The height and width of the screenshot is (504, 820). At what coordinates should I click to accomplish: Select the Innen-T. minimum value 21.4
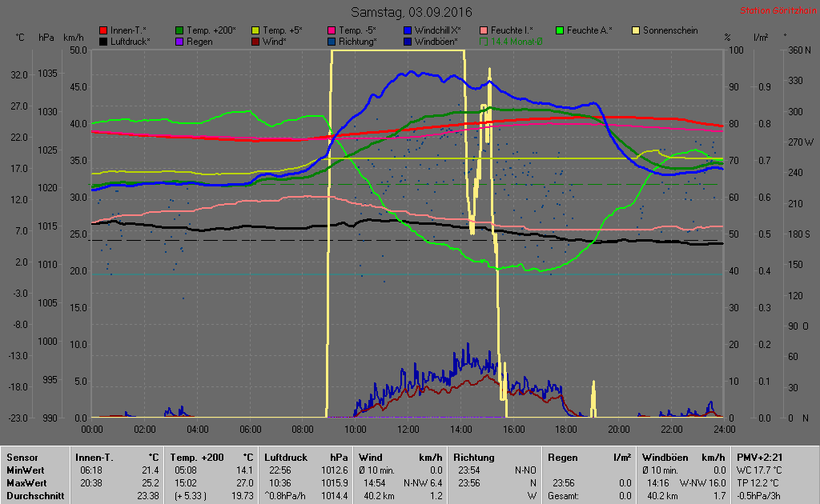[x=150, y=470]
